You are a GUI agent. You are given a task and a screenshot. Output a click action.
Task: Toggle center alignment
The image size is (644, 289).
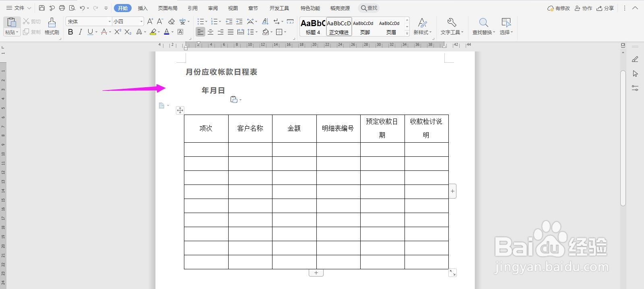(x=211, y=32)
